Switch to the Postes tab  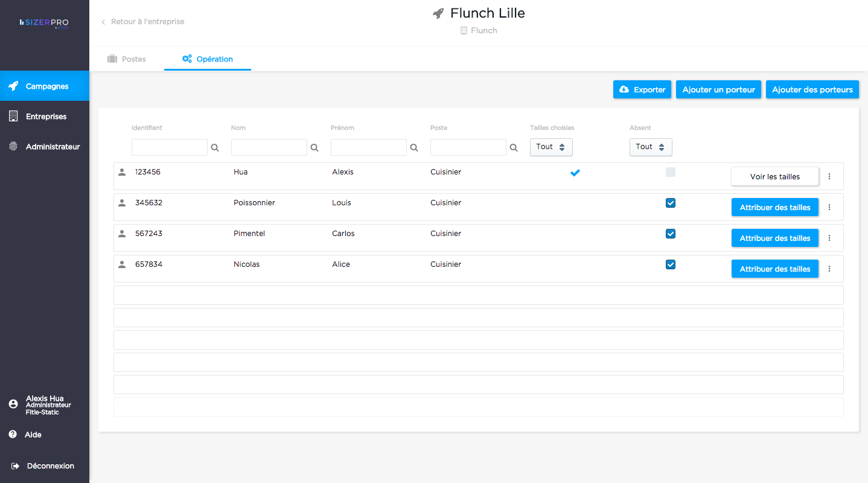click(x=127, y=59)
